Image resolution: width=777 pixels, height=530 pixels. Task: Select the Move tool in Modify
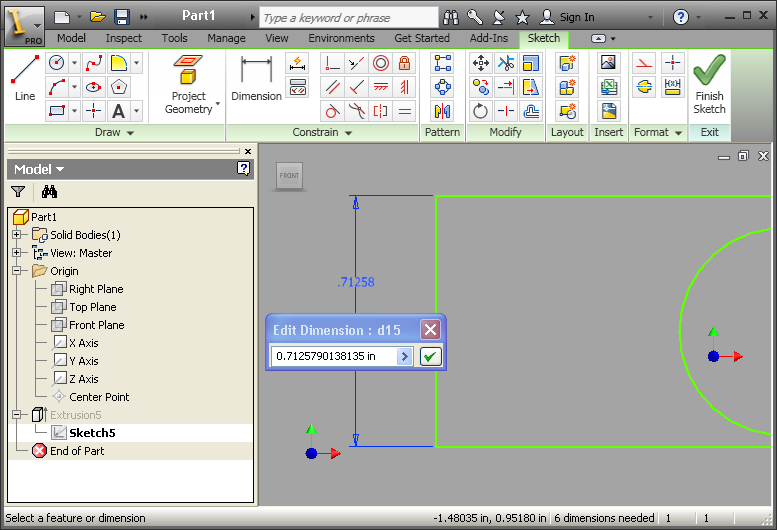click(481, 63)
